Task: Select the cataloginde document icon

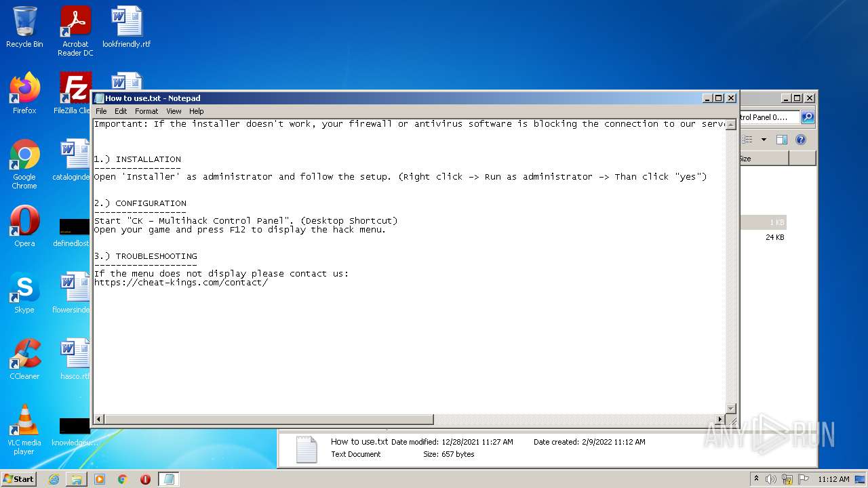Action: [73, 159]
